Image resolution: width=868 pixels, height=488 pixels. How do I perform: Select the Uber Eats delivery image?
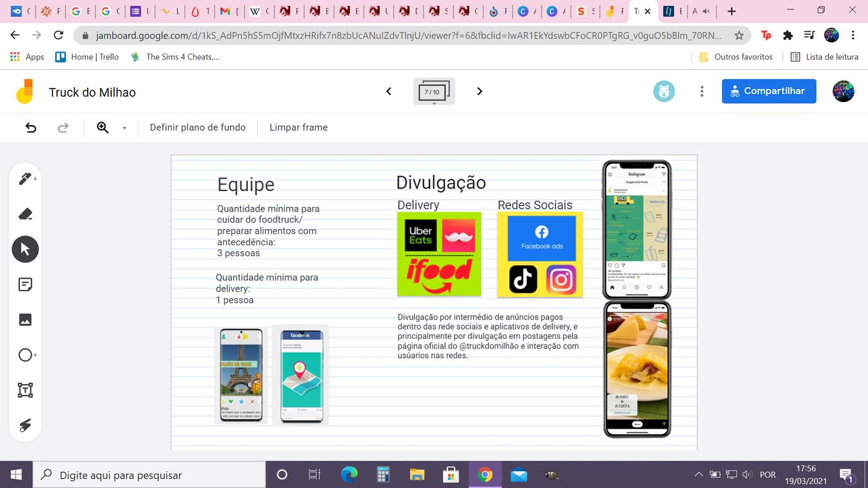(x=420, y=236)
